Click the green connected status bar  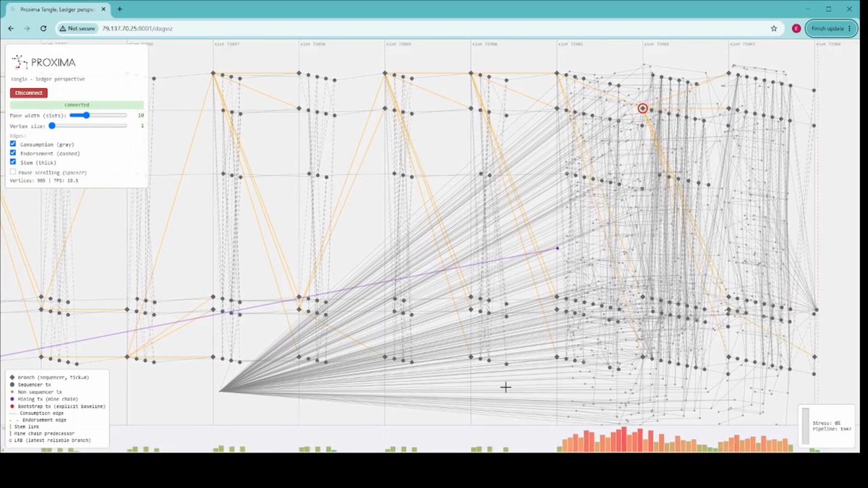click(77, 105)
